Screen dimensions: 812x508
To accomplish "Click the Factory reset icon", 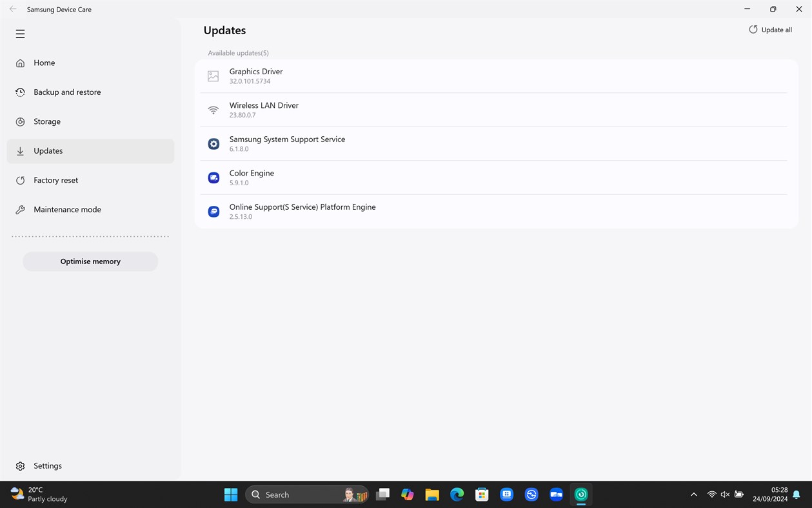I will (x=20, y=180).
